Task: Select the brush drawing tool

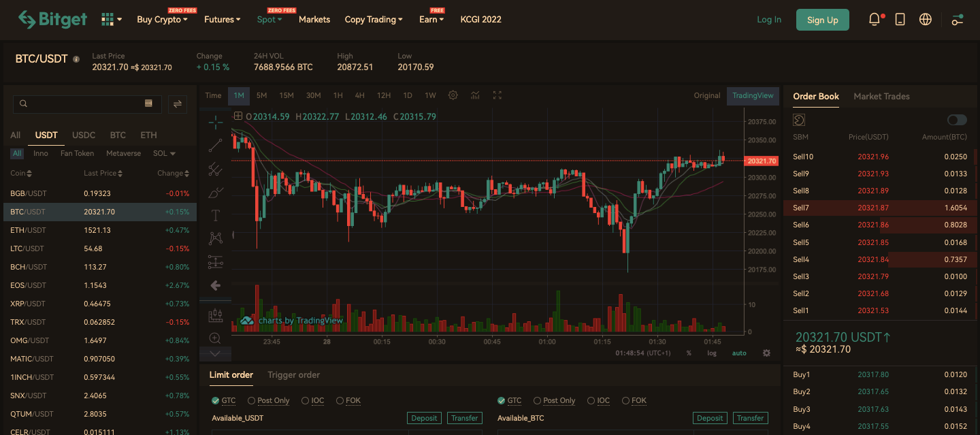Action: 215,193
